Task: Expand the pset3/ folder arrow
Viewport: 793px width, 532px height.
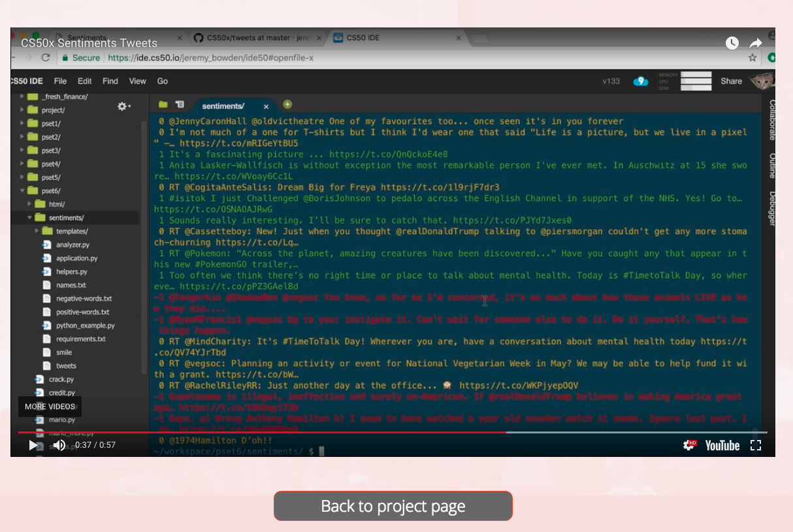Action: [x=22, y=151]
